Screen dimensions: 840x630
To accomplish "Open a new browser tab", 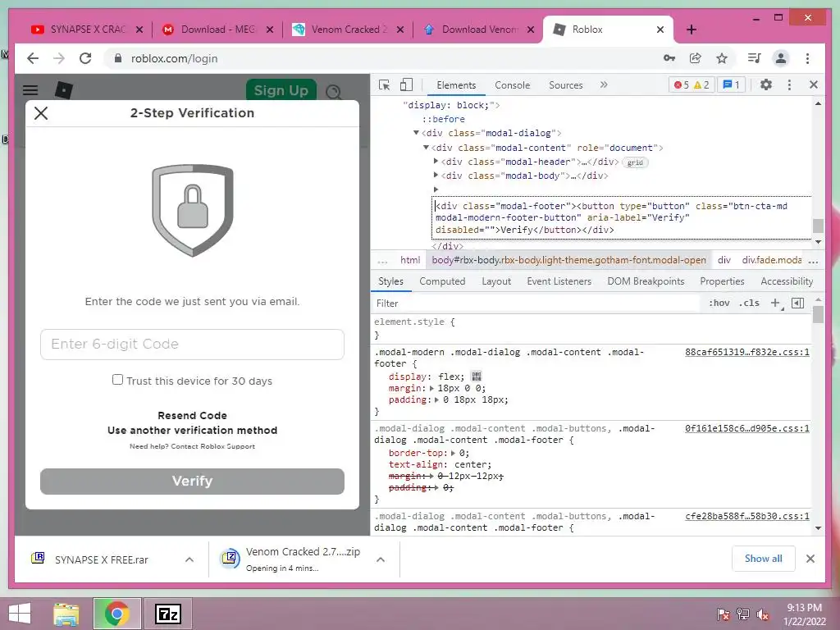I will click(691, 30).
